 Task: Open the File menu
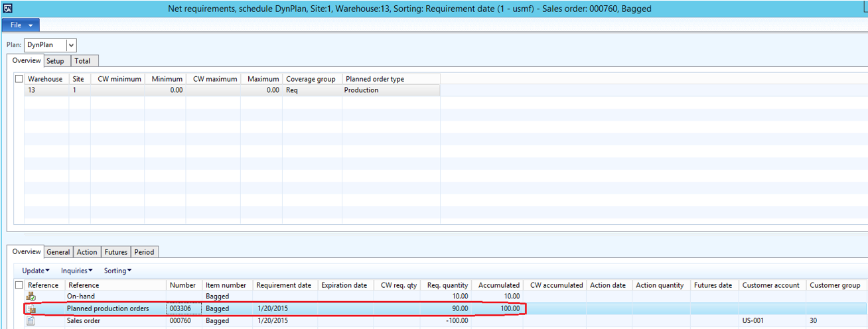coord(21,25)
